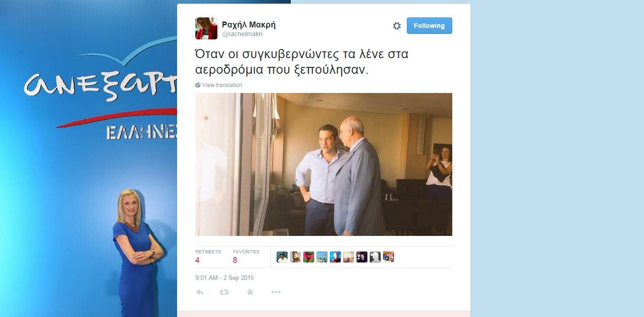Favorite the tweet with the star icon

point(250,292)
